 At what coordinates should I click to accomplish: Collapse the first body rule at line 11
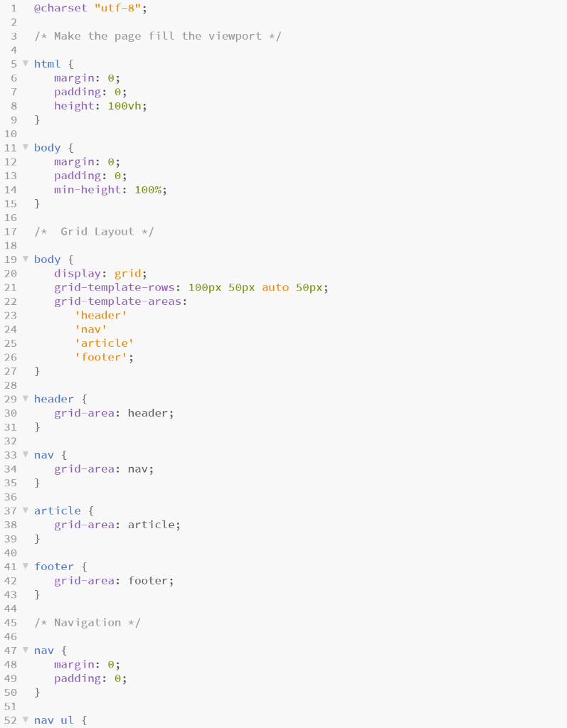pyautogui.click(x=26, y=147)
